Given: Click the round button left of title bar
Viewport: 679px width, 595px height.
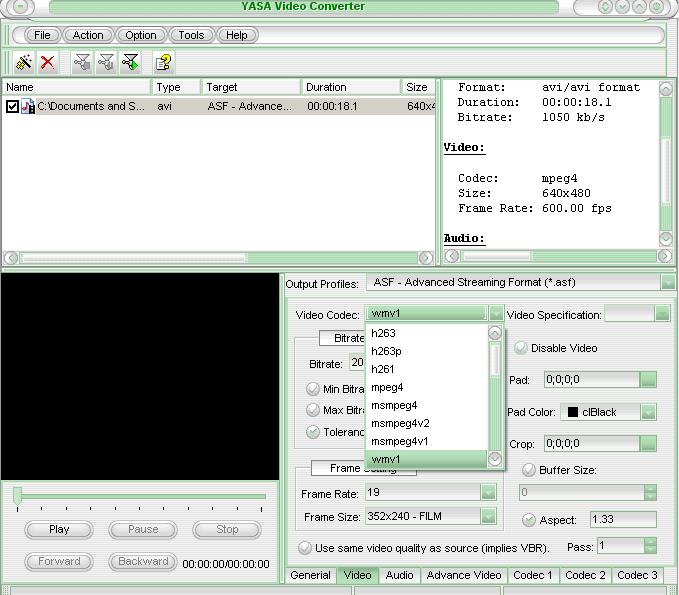Looking at the screenshot, I should tap(20, 6).
